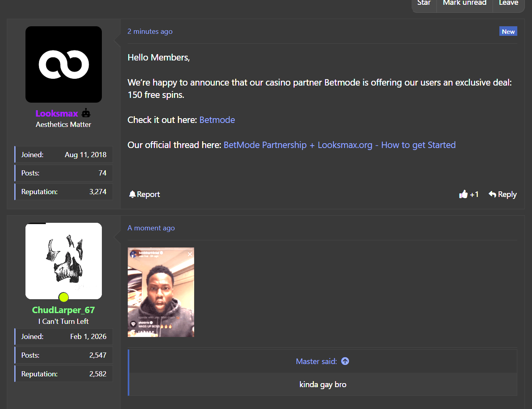View ChudLarper_67's user profile

pyautogui.click(x=63, y=310)
